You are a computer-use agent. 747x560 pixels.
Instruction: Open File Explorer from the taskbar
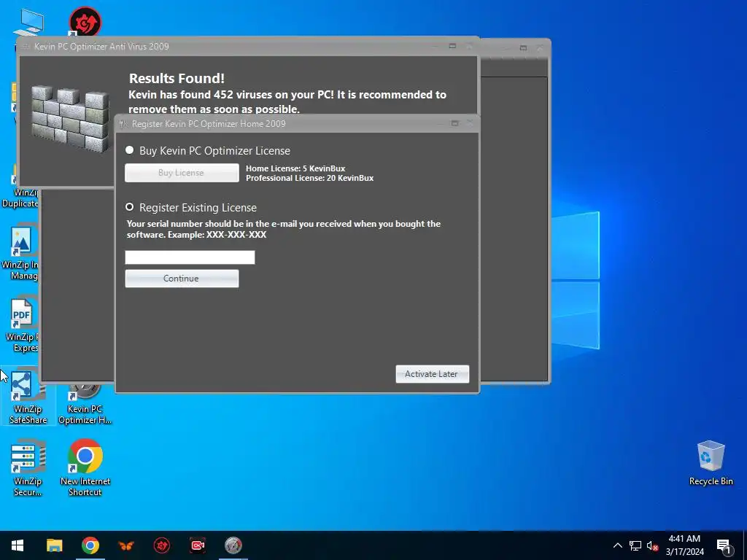54,545
